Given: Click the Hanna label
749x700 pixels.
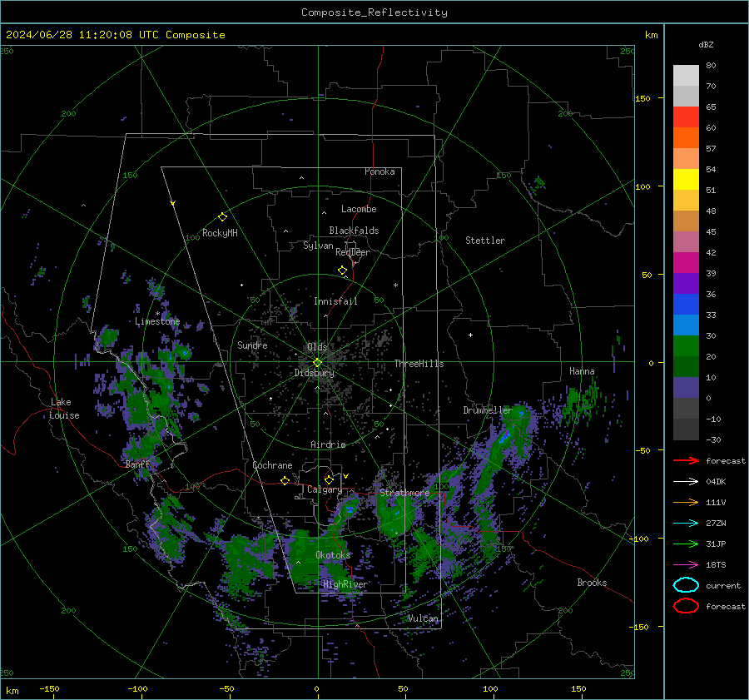Looking at the screenshot, I should 582,371.
